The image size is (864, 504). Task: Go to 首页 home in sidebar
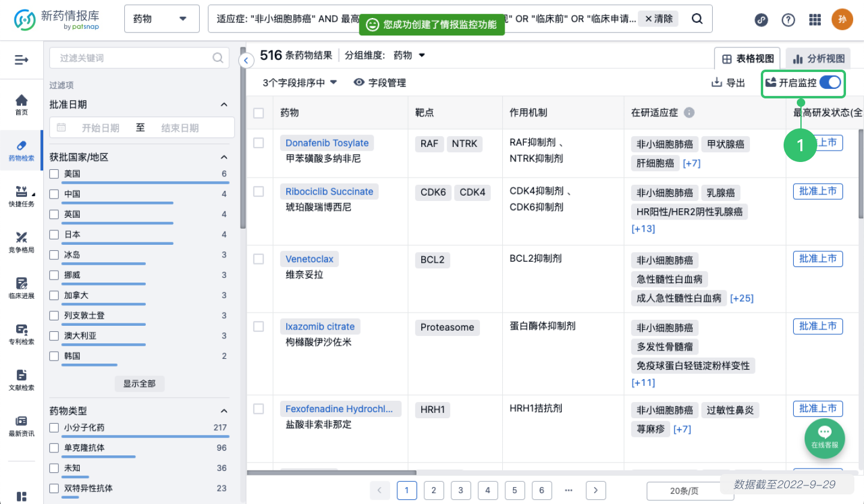[22, 105]
